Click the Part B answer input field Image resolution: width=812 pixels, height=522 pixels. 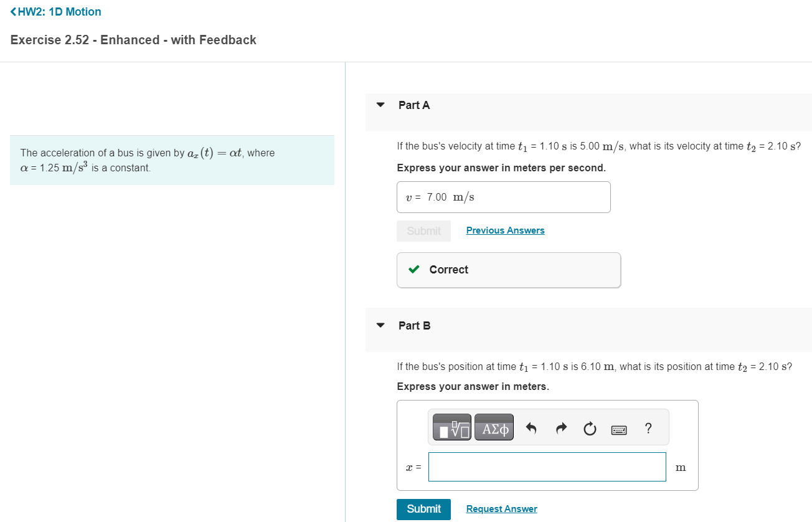coord(547,467)
